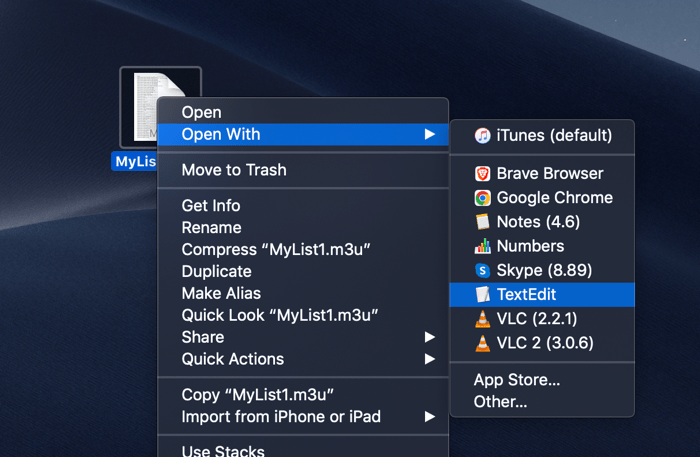Click the TextEdit icon
Viewport: 700px width, 457px height.
click(482, 295)
